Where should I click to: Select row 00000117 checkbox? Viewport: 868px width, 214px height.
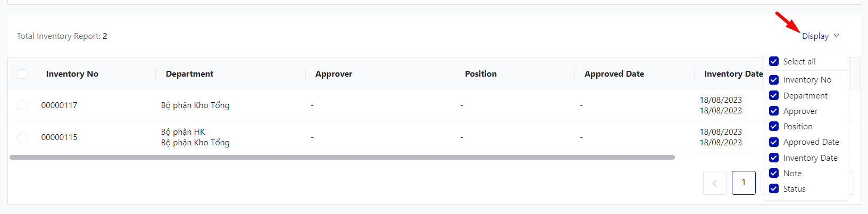(x=22, y=105)
